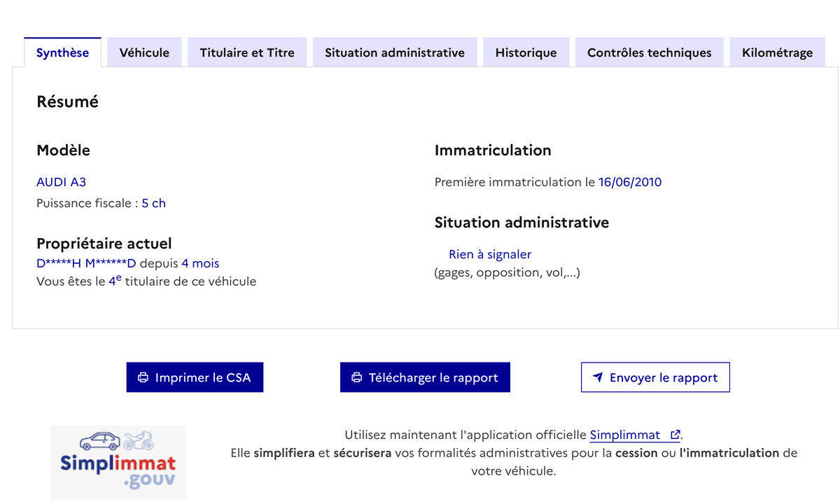Open the Contrôles techniques tab
This screenshot has width=840, height=504.
(x=649, y=52)
